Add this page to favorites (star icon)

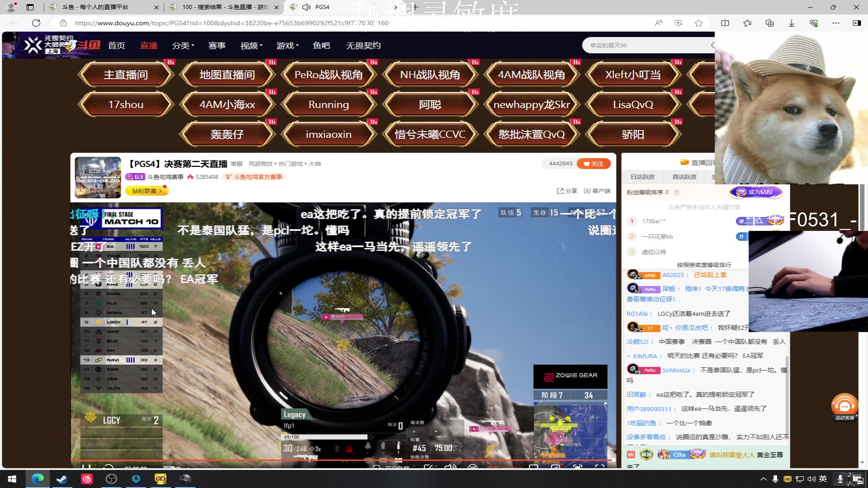pos(699,23)
